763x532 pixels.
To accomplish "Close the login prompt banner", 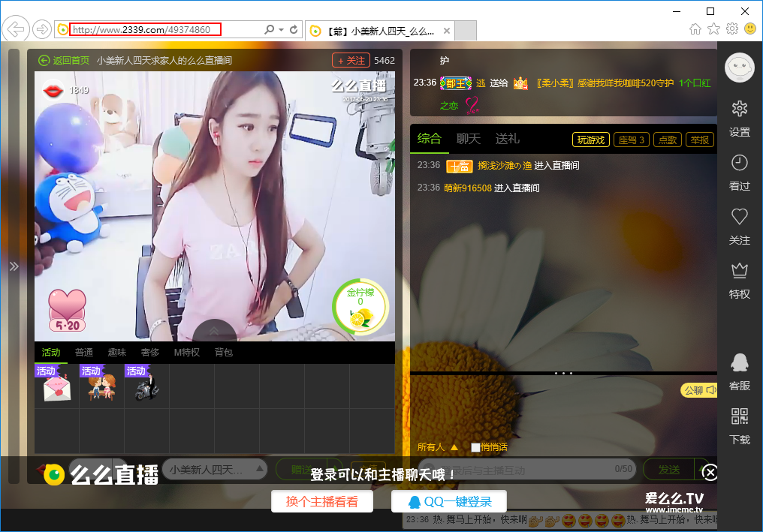I will pyautogui.click(x=710, y=472).
